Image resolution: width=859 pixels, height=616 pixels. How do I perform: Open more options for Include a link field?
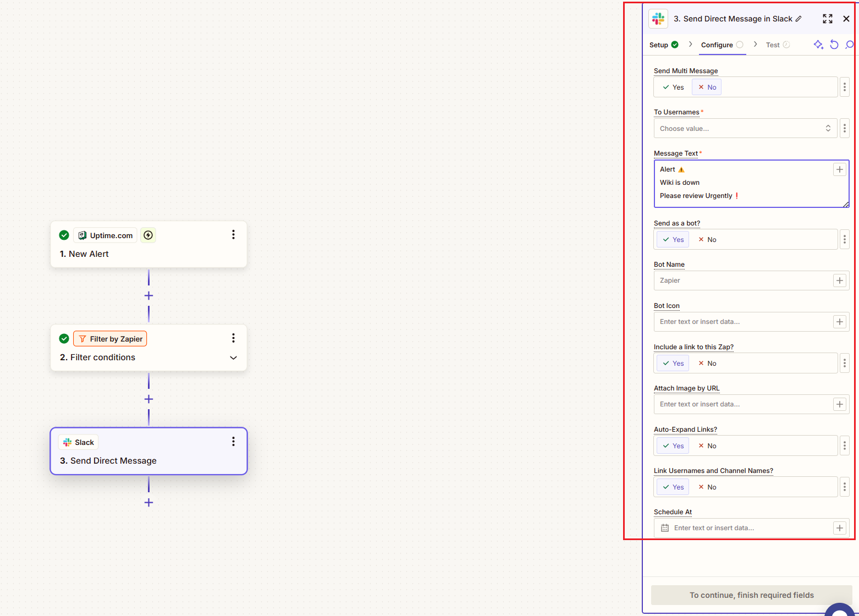[845, 363]
